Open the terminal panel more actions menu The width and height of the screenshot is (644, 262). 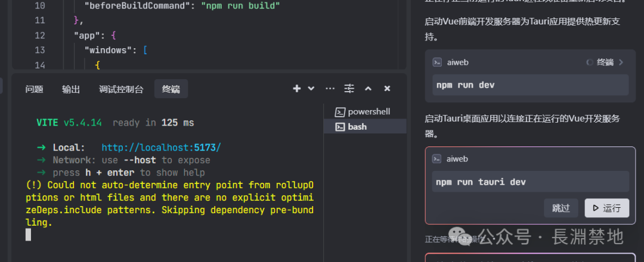330,89
